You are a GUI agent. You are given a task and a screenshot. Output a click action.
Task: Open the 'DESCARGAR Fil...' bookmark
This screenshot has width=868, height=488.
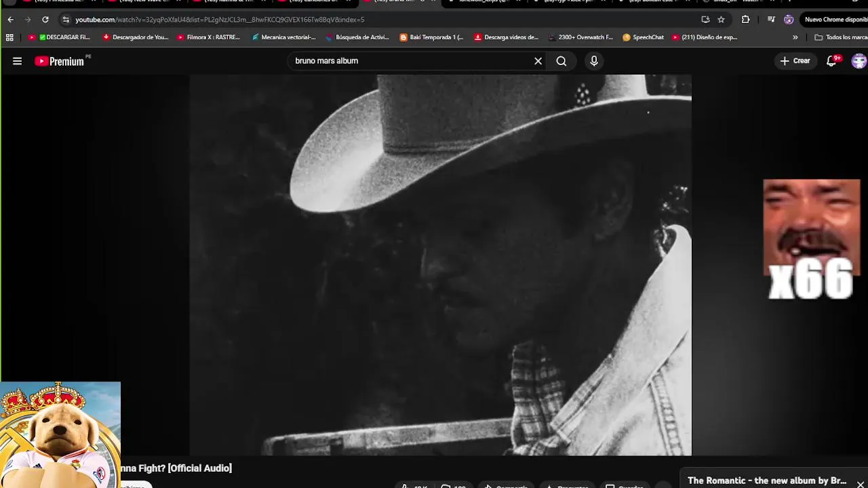[59, 37]
